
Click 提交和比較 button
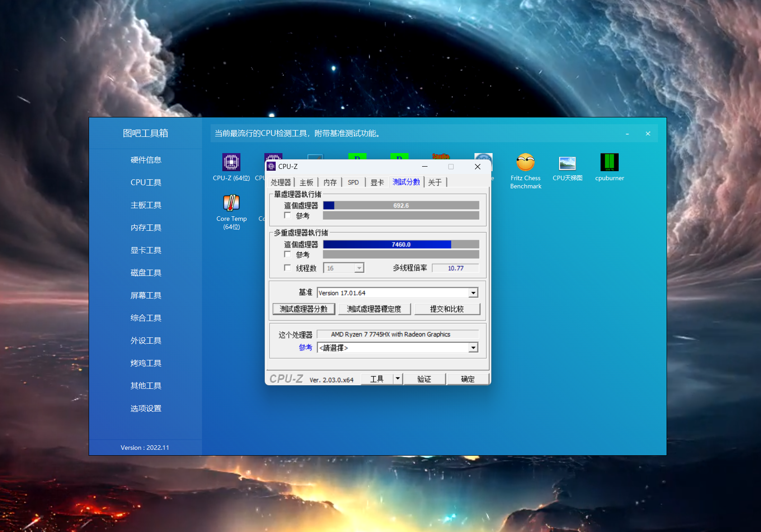[447, 309]
